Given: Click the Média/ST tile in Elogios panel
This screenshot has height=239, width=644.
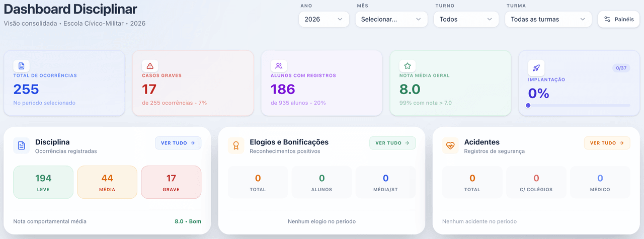Looking at the screenshot, I should (386, 182).
